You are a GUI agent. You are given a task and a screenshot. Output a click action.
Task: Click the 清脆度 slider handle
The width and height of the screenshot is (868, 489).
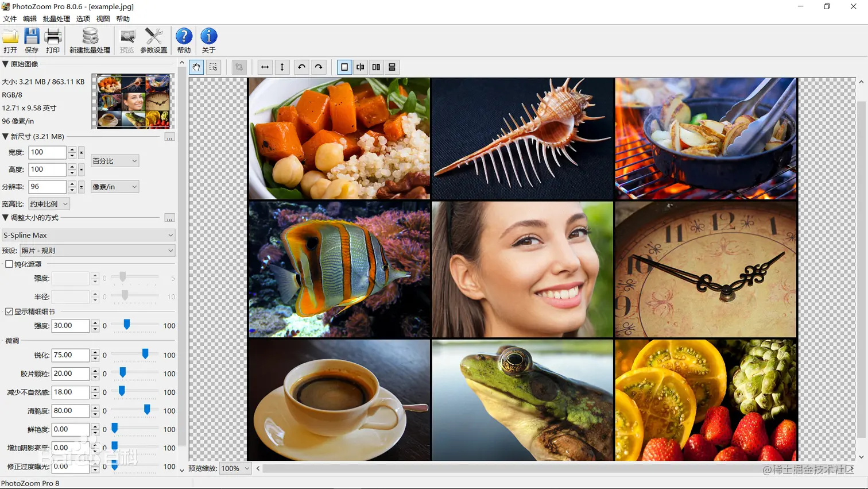(147, 409)
